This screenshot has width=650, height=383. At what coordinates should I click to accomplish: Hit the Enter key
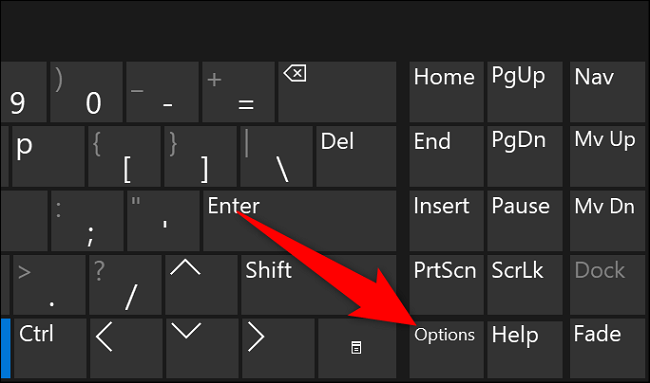click(300, 221)
